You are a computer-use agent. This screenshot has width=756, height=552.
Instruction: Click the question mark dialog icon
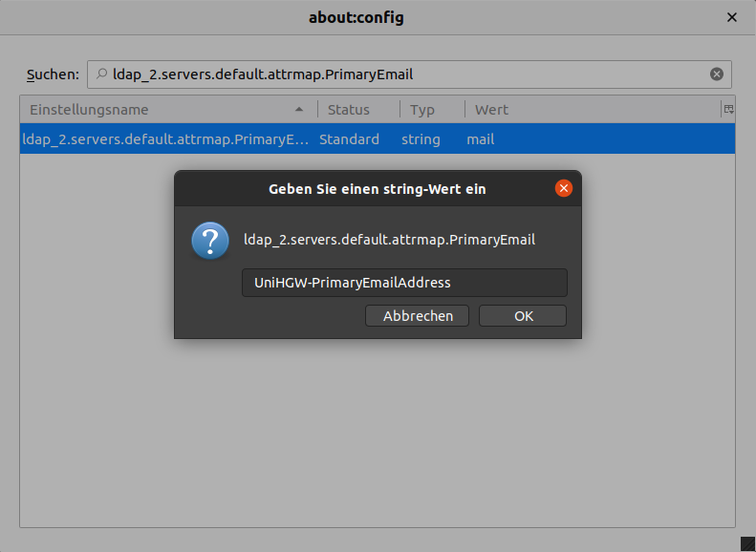(210, 241)
